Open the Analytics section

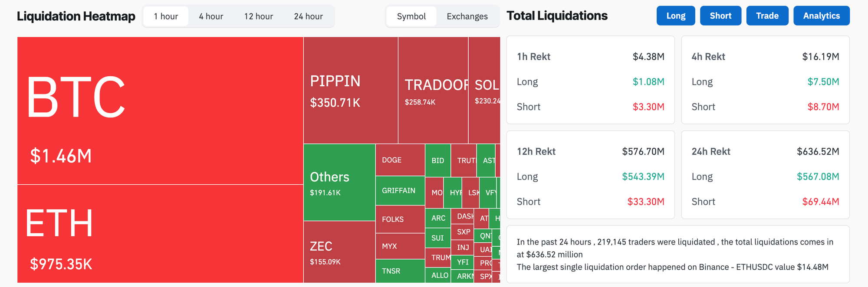click(x=822, y=15)
